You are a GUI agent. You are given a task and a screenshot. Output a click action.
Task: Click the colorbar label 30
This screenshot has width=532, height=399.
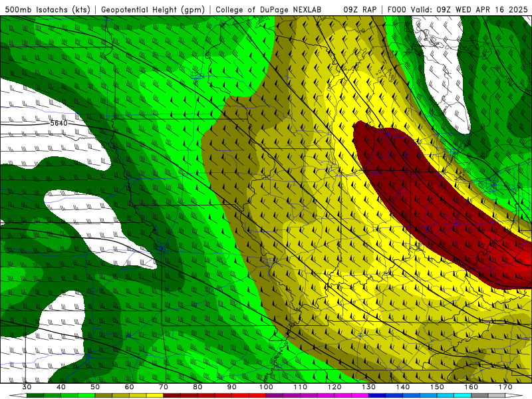pyautogui.click(x=27, y=387)
